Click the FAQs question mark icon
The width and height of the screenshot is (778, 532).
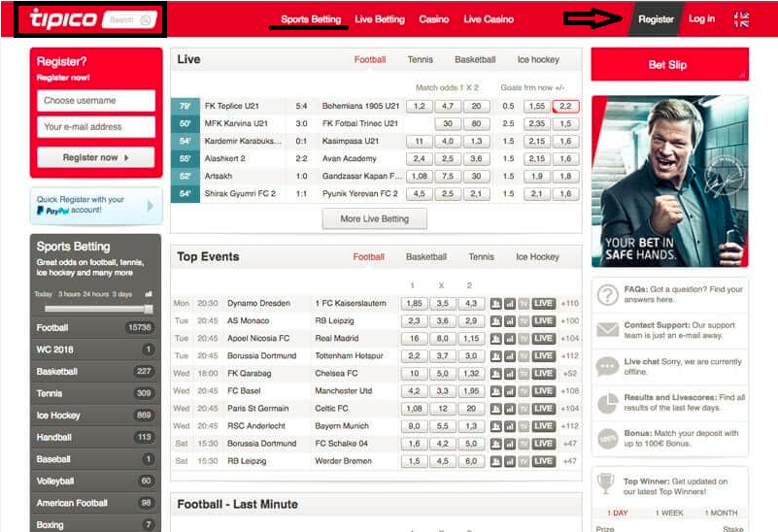[607, 294]
